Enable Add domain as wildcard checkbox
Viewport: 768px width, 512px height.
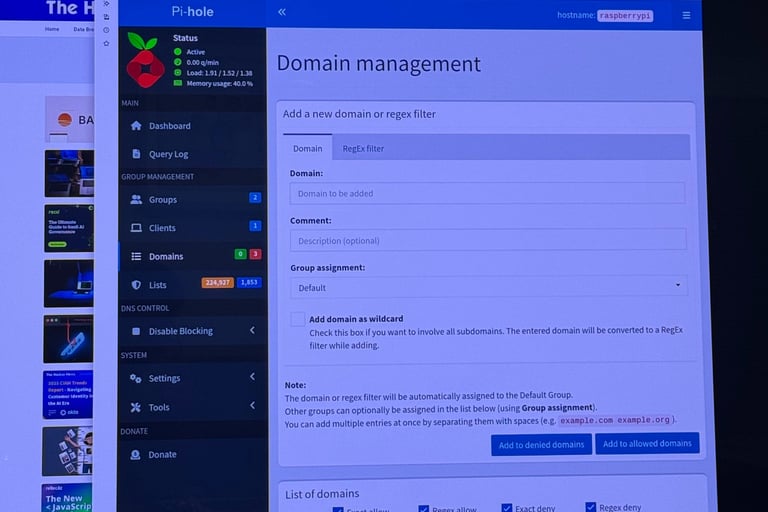click(297, 319)
